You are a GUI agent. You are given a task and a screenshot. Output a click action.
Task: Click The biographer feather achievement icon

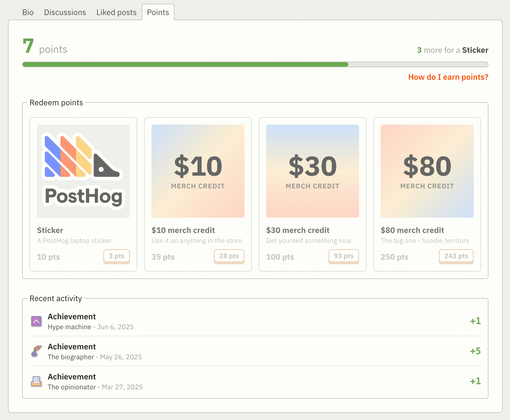tap(36, 351)
